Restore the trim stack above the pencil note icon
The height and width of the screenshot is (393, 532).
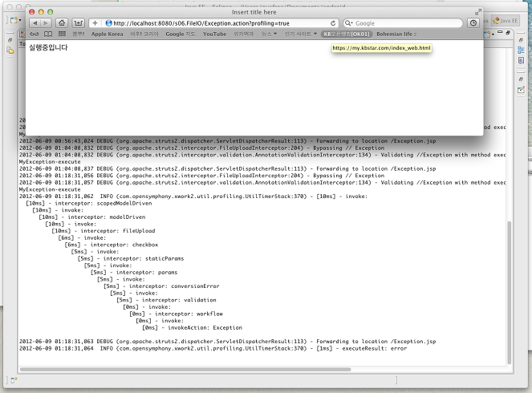click(521, 79)
